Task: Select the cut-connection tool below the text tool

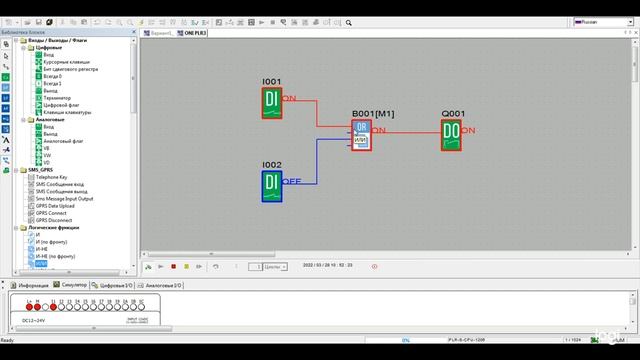Action: (6, 150)
